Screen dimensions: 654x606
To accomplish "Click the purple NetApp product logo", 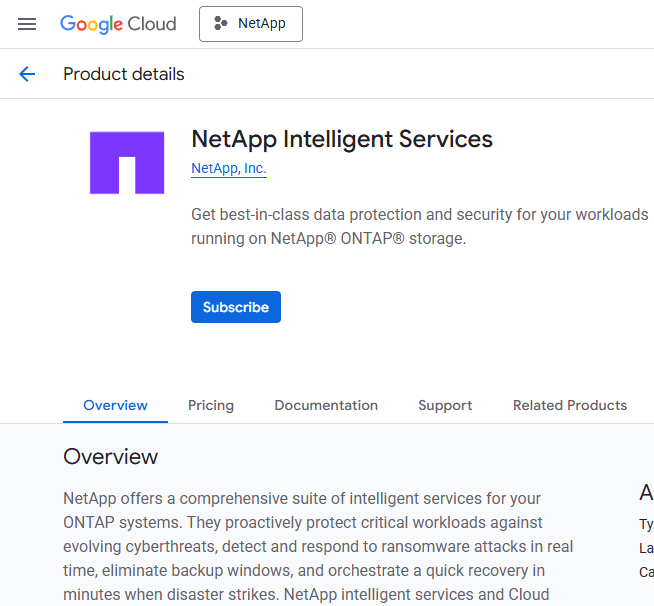I will tap(127, 162).
